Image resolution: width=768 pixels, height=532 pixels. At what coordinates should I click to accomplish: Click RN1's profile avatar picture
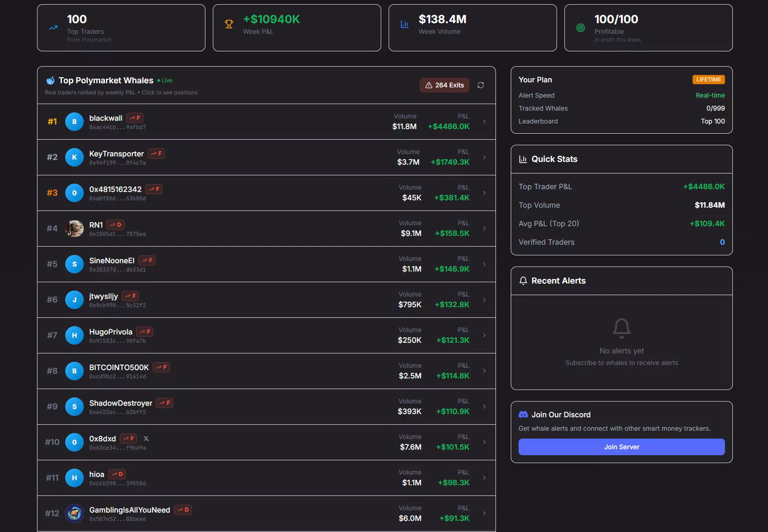pos(74,229)
